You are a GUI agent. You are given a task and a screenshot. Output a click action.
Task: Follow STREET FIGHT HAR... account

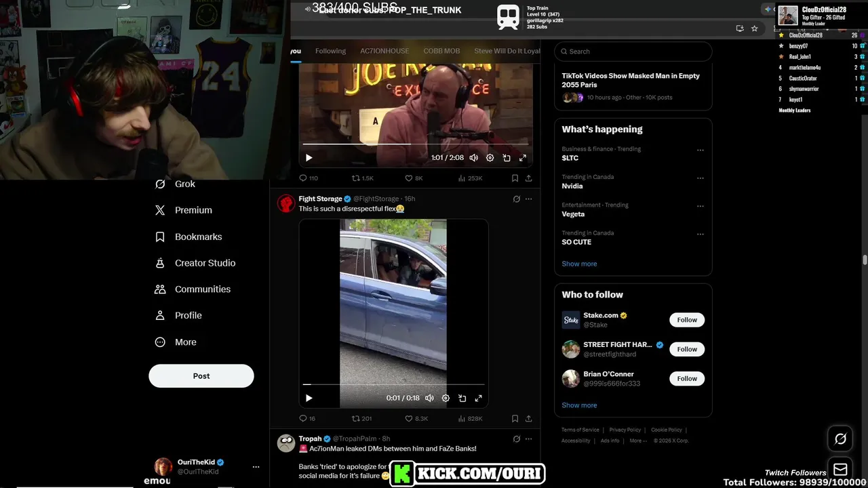pyautogui.click(x=687, y=349)
